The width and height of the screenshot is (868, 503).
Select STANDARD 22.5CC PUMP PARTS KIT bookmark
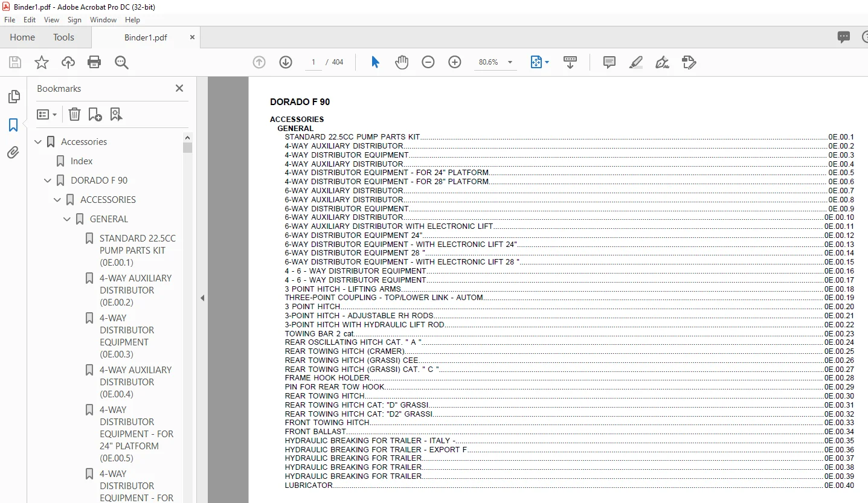[x=138, y=251]
